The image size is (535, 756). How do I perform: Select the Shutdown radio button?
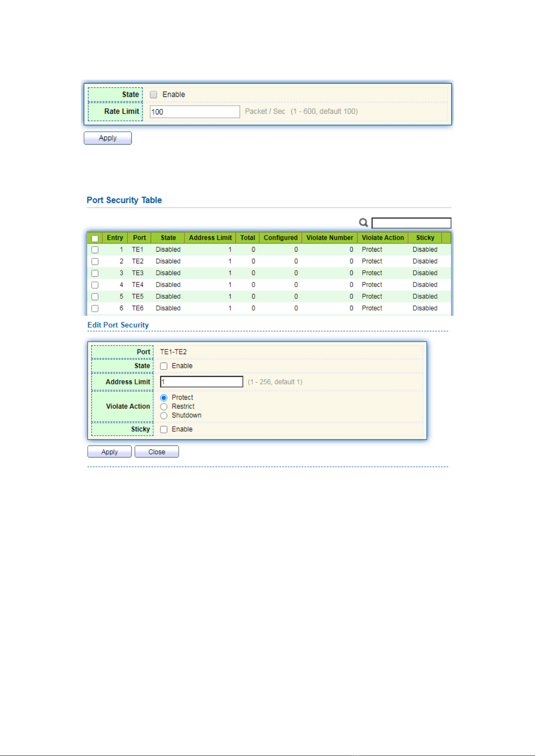(164, 416)
